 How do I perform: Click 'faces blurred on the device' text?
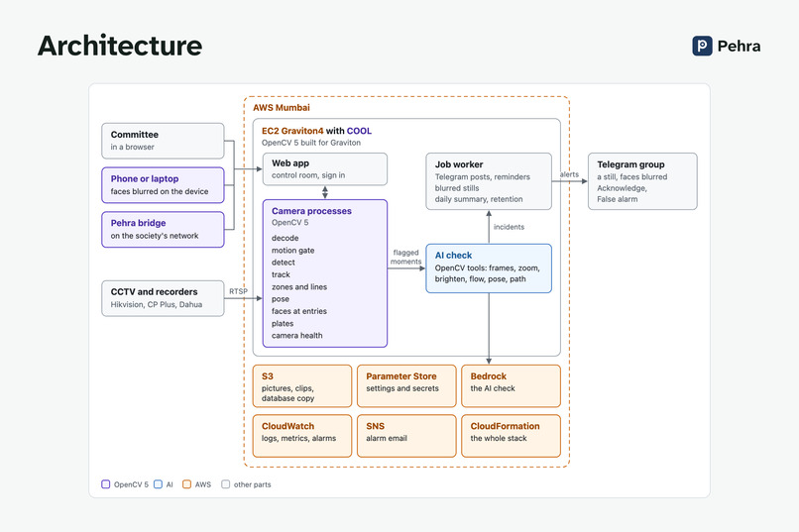coord(160,191)
